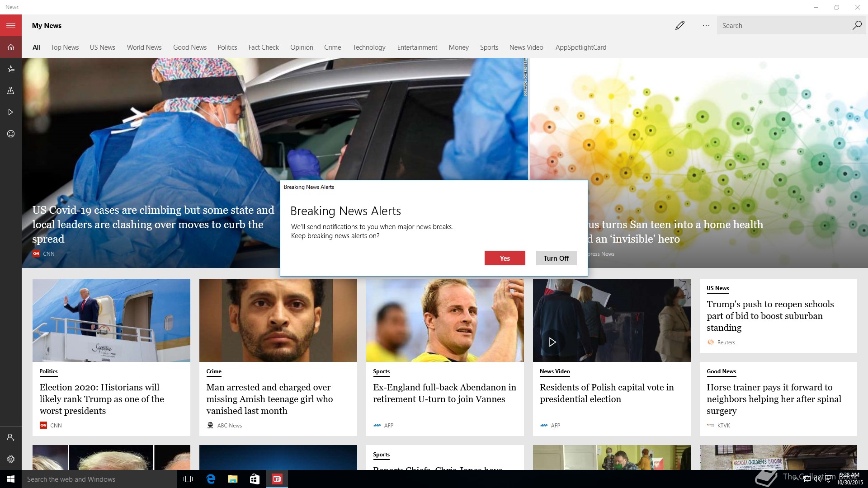Screen dimensions: 868x488
Task: Click the Politics category label on Trump card
Action: [x=48, y=371]
